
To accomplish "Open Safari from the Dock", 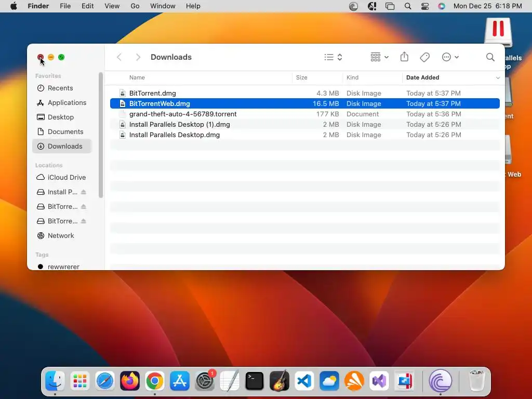I will (105, 381).
